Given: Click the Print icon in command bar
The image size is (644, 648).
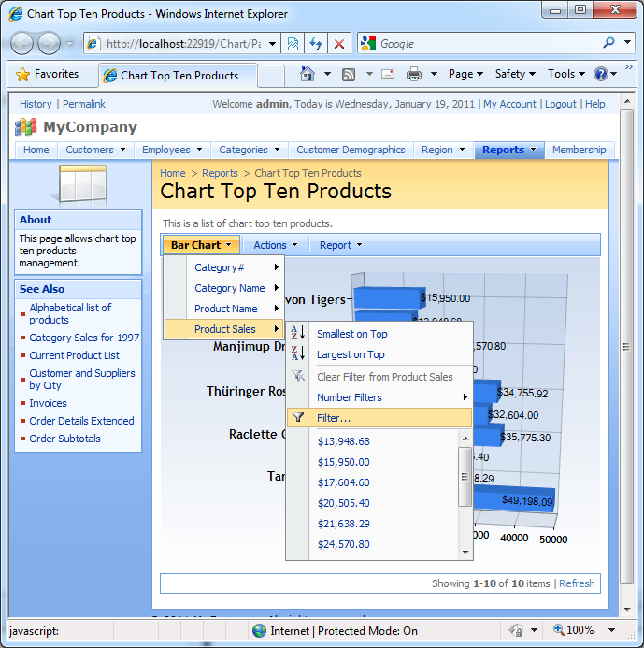Looking at the screenshot, I should click(x=413, y=75).
